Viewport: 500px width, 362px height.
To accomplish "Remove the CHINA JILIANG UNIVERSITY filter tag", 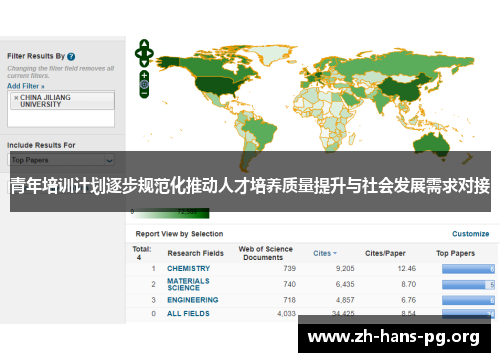I will click(16, 98).
